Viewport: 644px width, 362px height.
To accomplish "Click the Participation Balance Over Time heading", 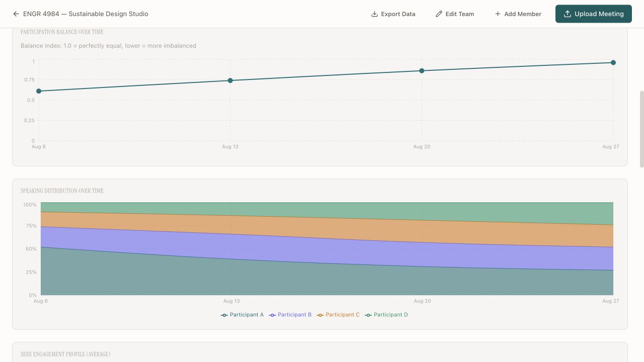I will pyautogui.click(x=62, y=32).
